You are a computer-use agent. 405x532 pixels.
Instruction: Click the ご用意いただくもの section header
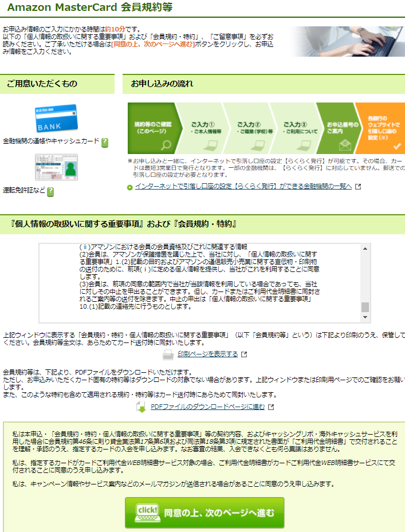click(x=57, y=84)
